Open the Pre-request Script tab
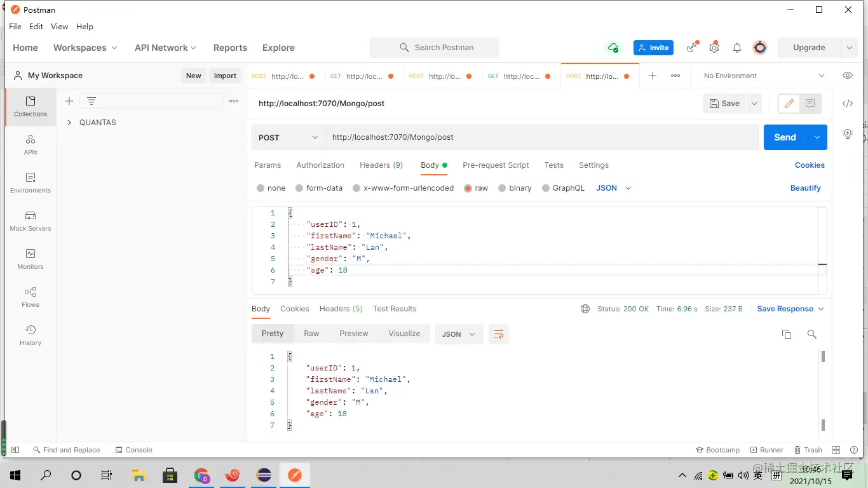This screenshot has height=488, width=868. (496, 165)
